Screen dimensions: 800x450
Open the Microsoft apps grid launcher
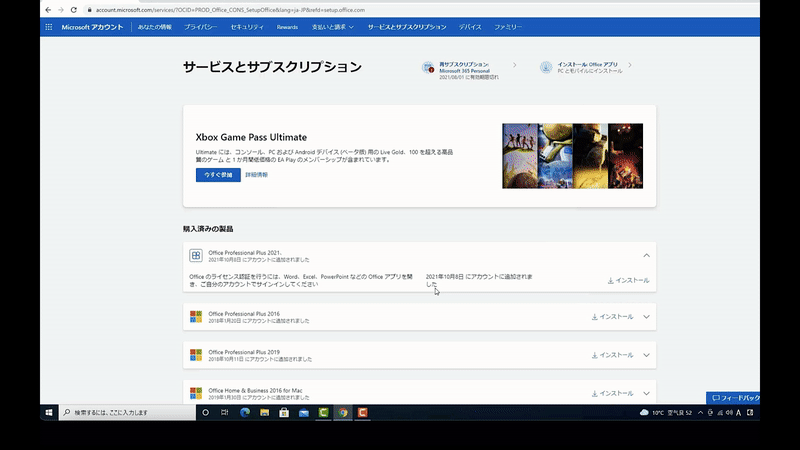coord(48,27)
